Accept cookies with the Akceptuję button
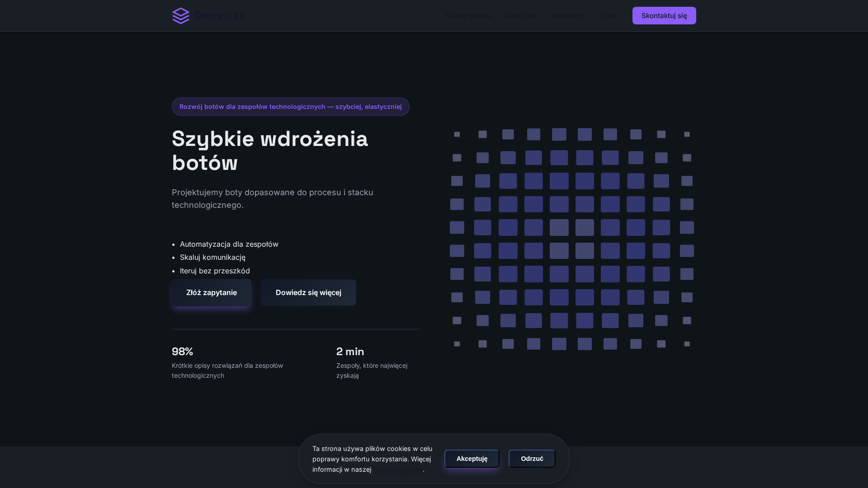The height and width of the screenshot is (488, 868). 472,459
